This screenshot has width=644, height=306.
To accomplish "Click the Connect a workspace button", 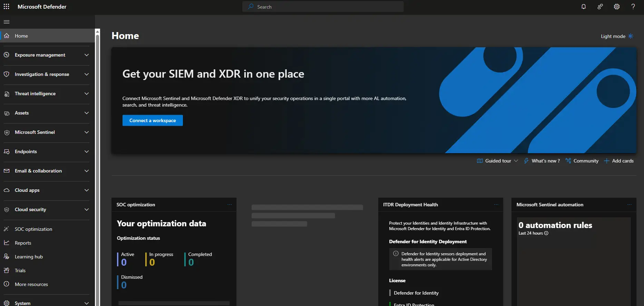I will (153, 120).
